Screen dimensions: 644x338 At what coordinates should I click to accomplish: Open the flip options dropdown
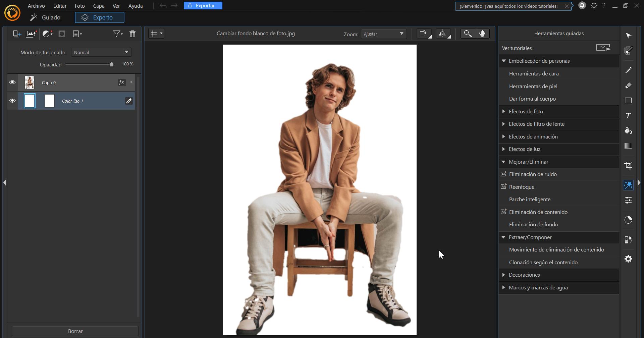[x=443, y=34]
